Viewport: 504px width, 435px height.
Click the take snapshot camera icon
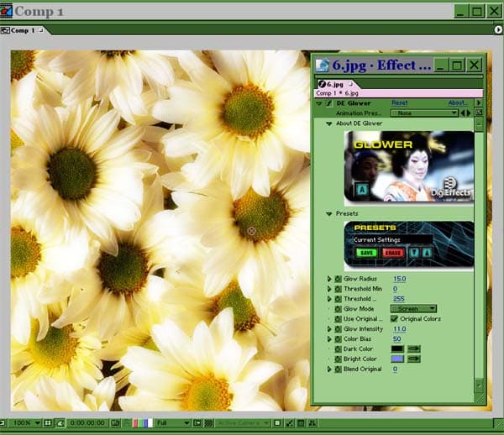pyautogui.click(x=115, y=422)
